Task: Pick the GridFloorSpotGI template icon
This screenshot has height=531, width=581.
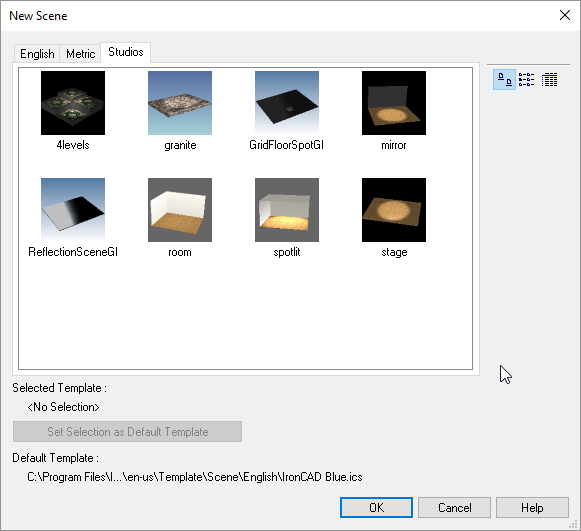Action: pos(287,103)
